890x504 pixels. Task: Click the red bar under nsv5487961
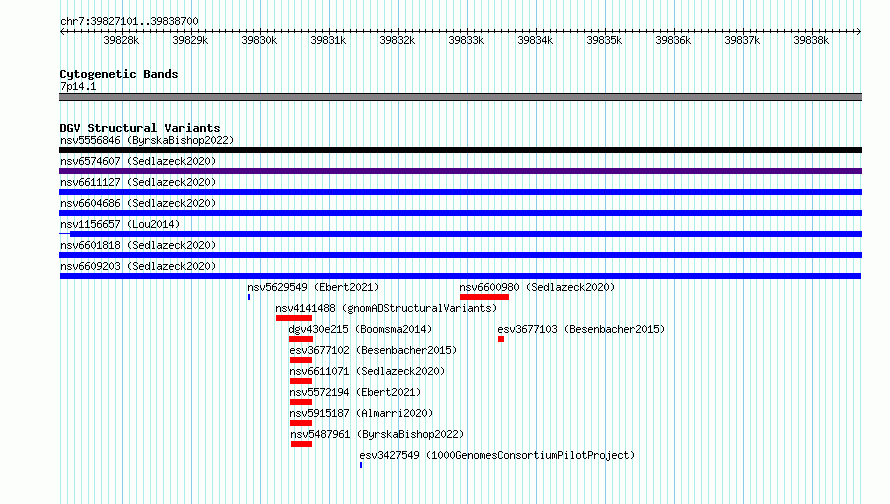(301, 444)
